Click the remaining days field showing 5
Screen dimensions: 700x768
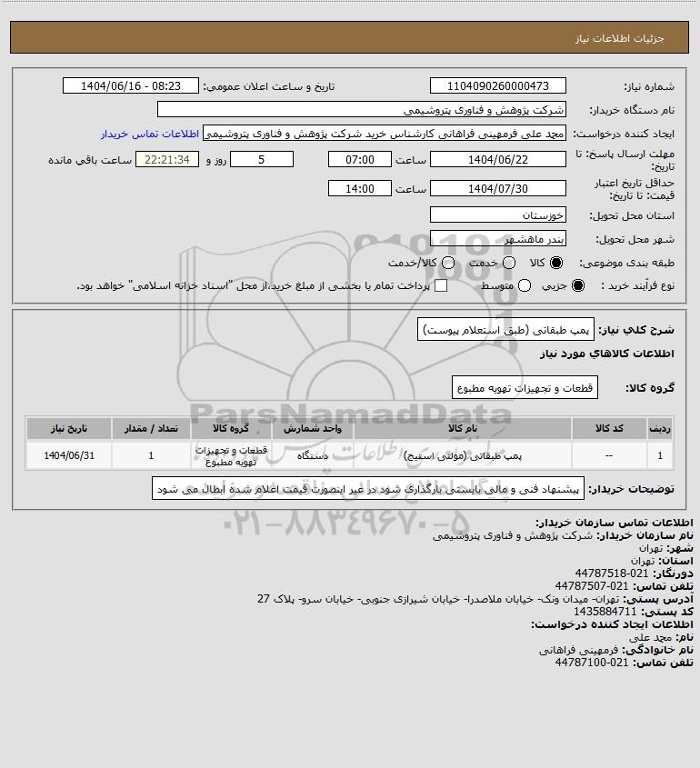point(262,160)
